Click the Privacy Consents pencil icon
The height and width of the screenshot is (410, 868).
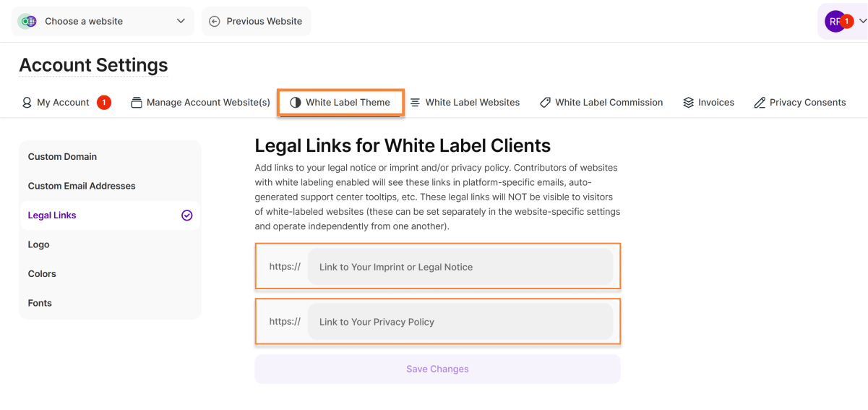point(760,103)
